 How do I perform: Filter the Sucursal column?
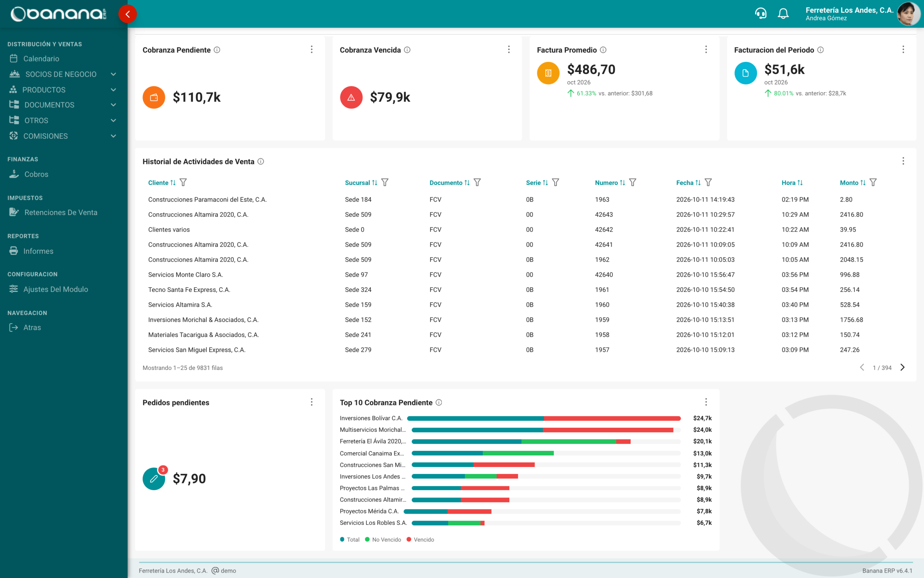click(x=385, y=183)
